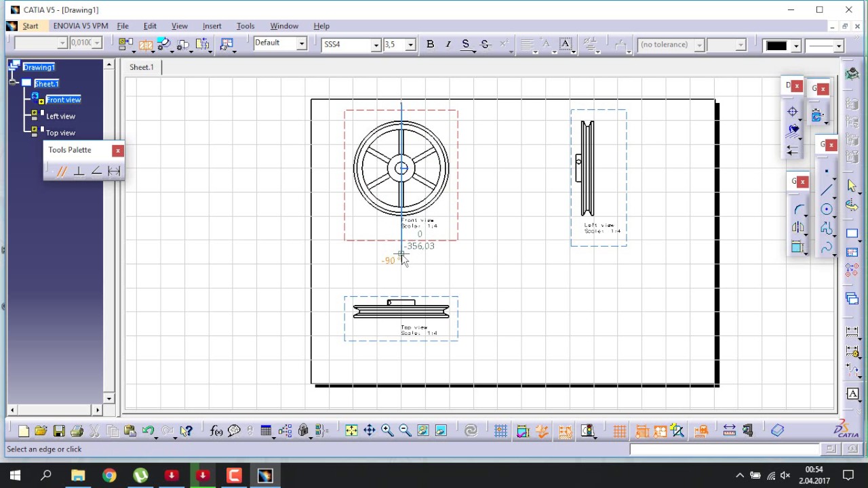
Task: Open a file using the folder icon
Action: [x=41, y=431]
